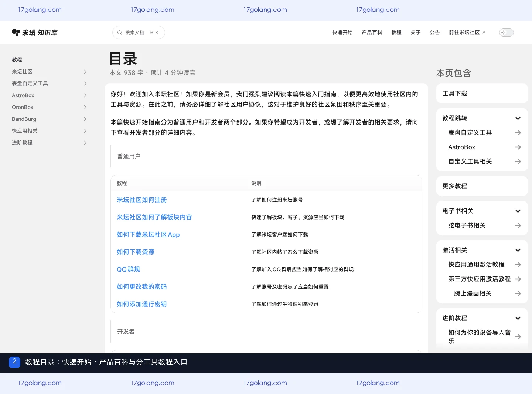
Task: Open the 产品百科 navigation item
Action: tap(372, 33)
